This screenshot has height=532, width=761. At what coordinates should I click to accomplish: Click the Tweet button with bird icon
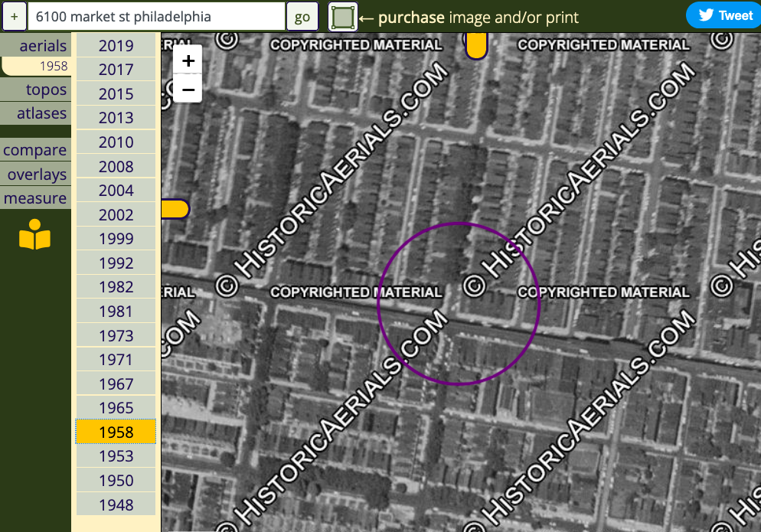click(723, 15)
